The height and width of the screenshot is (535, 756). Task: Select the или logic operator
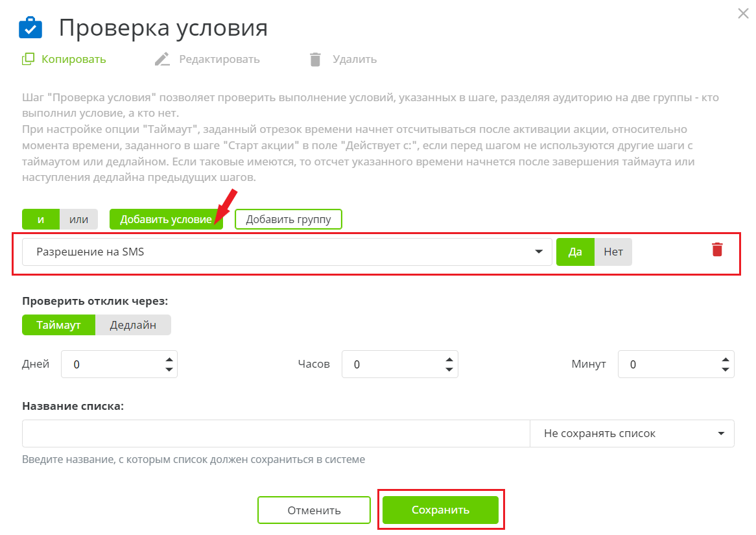point(78,219)
